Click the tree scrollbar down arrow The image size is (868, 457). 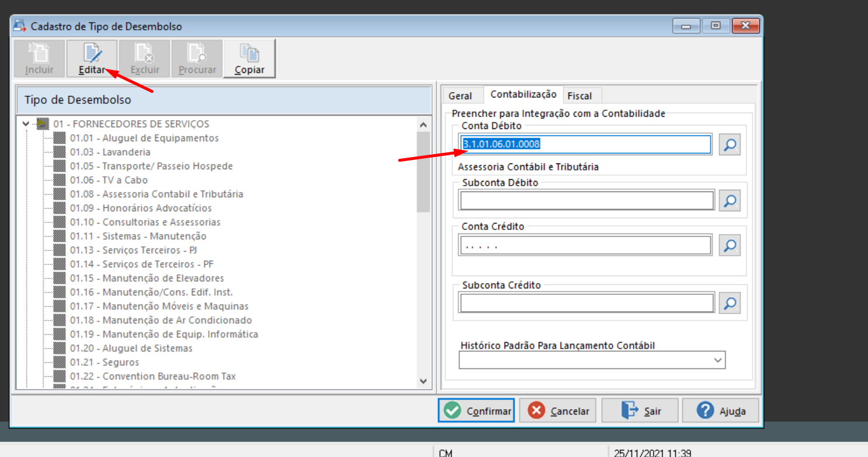point(424,381)
